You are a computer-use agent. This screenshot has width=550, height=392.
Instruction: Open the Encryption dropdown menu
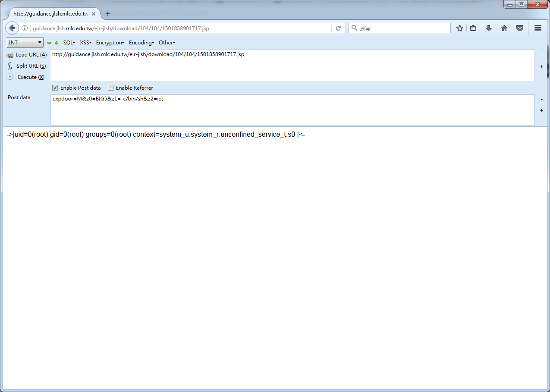pyautogui.click(x=110, y=43)
